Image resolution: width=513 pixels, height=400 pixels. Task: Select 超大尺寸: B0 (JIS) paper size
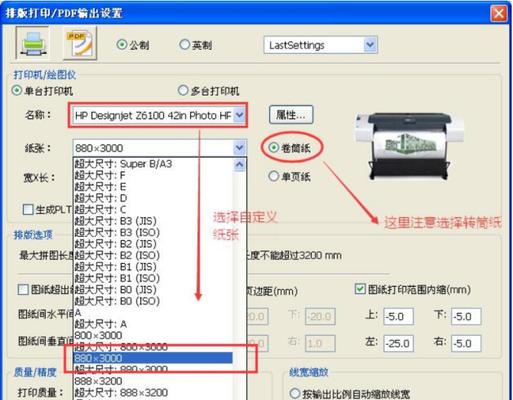(x=153, y=289)
